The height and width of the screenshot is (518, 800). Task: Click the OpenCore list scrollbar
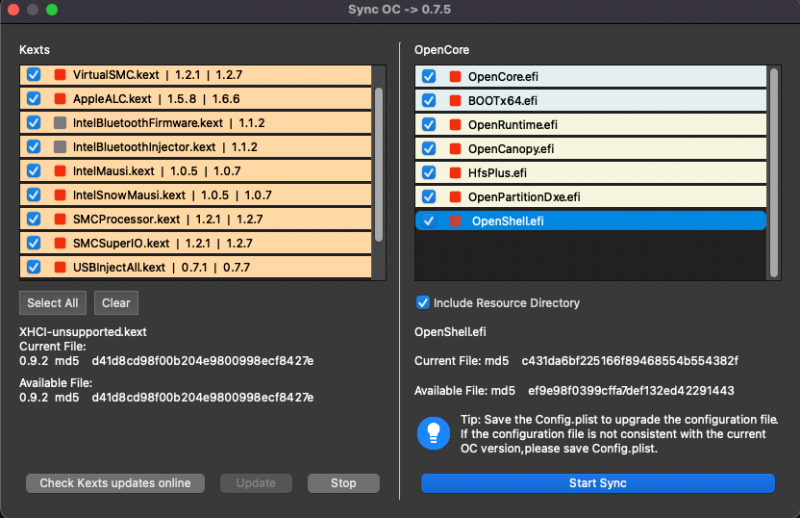[x=774, y=172]
